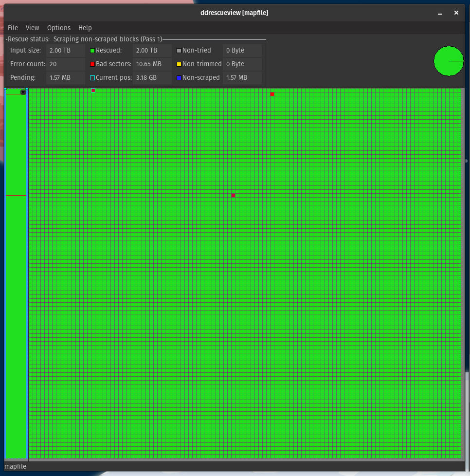This screenshot has height=476, width=470.
Task: Click the mapfile status bar label
Action: (x=15, y=466)
